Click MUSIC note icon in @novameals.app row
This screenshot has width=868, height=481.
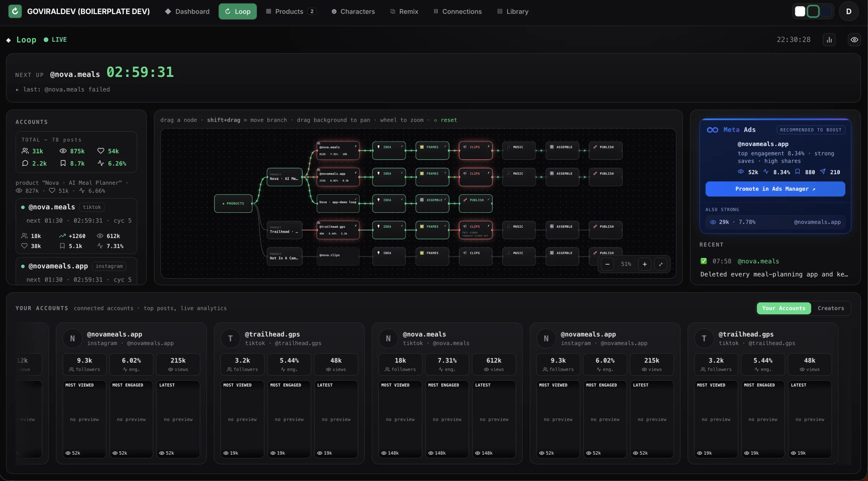[509, 173]
